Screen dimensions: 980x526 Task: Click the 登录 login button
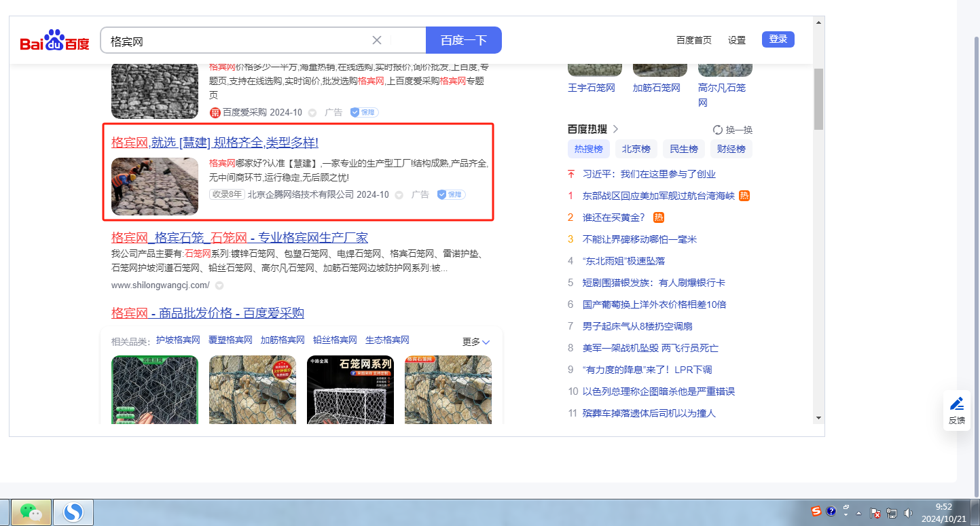click(x=778, y=39)
